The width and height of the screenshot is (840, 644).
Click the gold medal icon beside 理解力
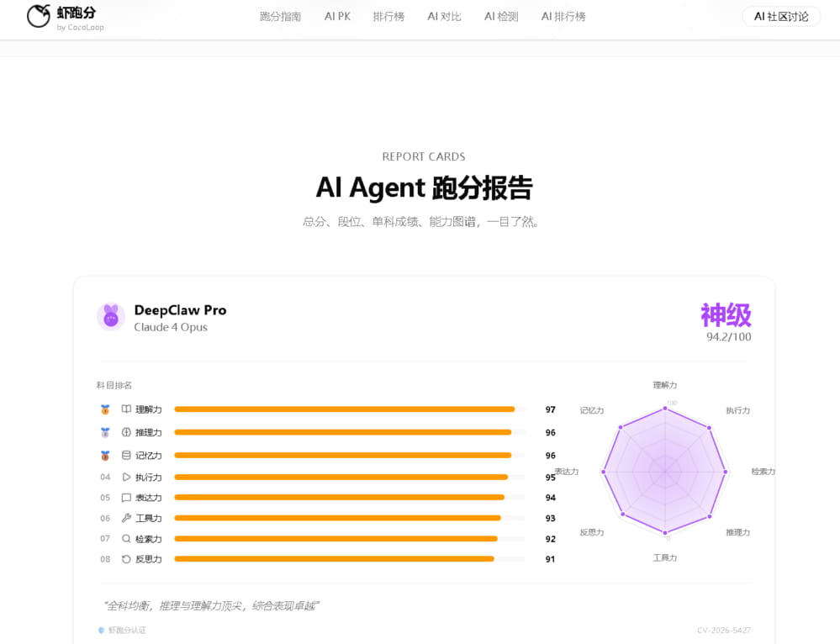point(105,409)
